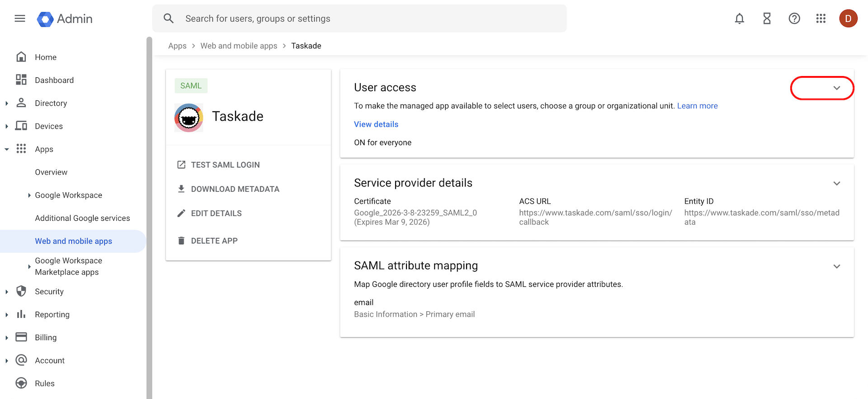
Task: Click the Taskade app logo
Action: 189,118
